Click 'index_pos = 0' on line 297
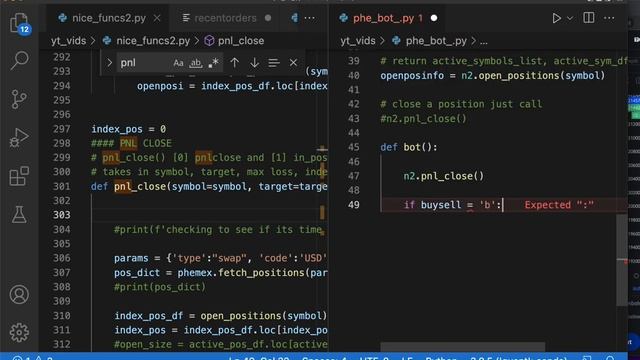The width and height of the screenshot is (640, 360). pos(129,129)
